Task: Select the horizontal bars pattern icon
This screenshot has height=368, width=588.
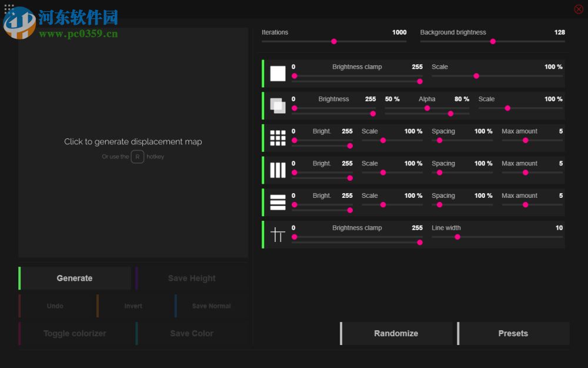Action: 277,202
